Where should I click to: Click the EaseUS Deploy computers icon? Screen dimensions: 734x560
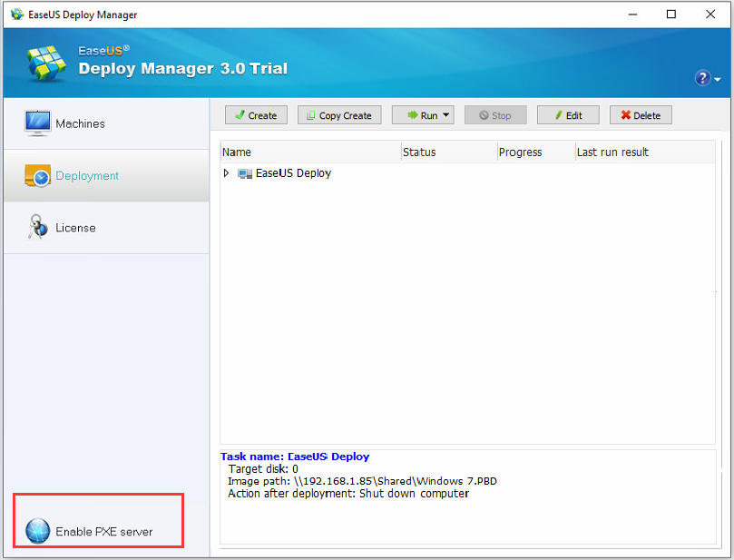[x=245, y=173]
